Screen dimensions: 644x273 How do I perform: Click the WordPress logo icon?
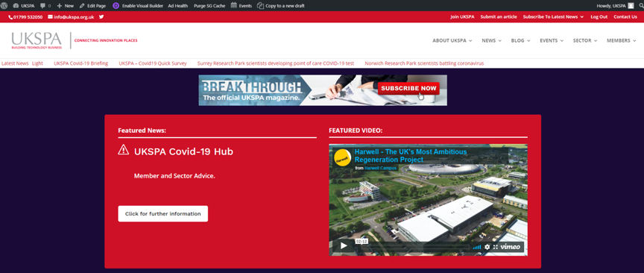click(4, 6)
